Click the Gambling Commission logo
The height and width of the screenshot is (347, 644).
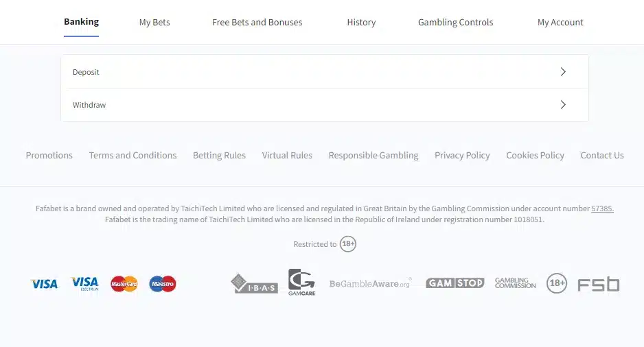pyautogui.click(x=515, y=283)
